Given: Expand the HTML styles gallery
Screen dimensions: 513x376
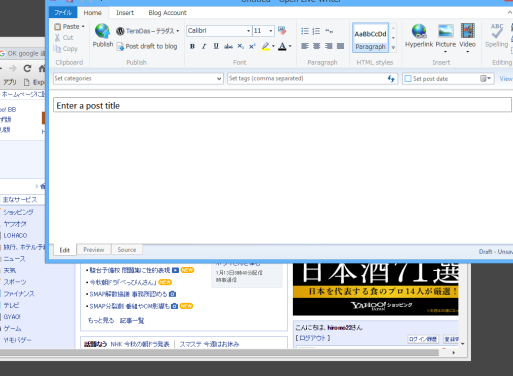Looking at the screenshot, I should [393, 48].
